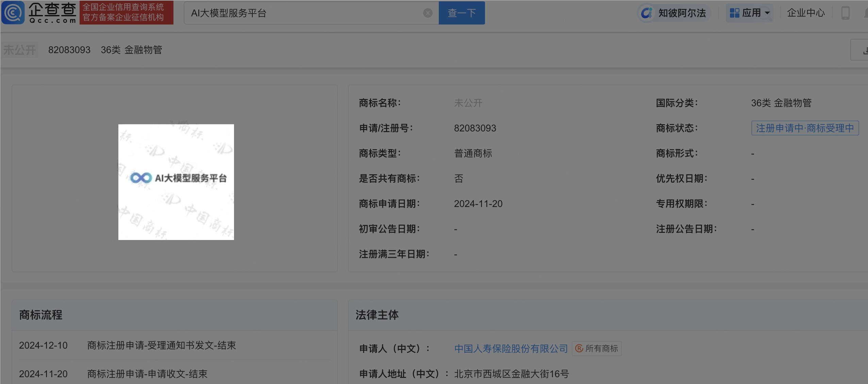Click the Qcc blue circular logo icon
This screenshot has width=868, height=384.
tap(13, 13)
